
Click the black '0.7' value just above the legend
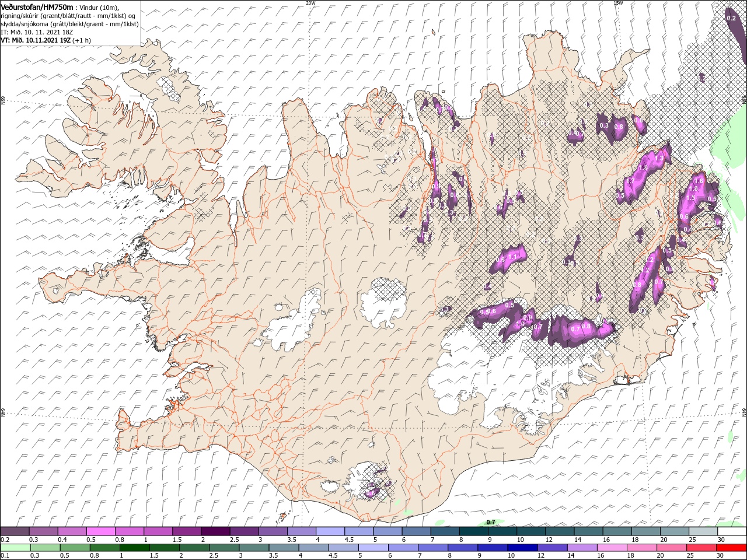[491, 522]
